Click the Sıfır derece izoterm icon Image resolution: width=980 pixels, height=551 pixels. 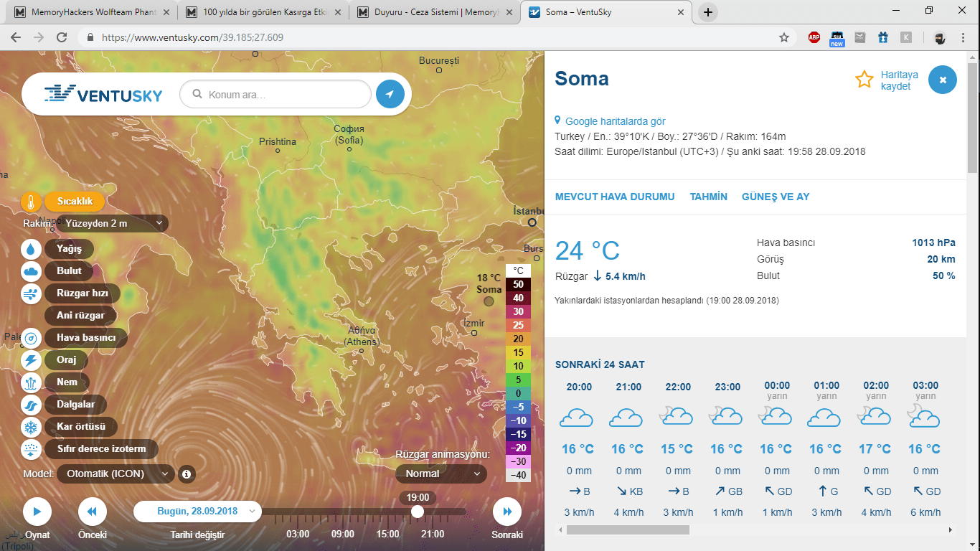click(32, 449)
